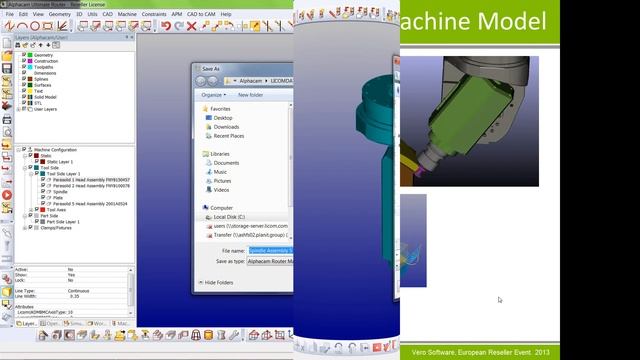Toggle the Splines layer checkbox
Image resolution: width=640 pixels, height=360 pixels.
pyautogui.click(x=24, y=79)
